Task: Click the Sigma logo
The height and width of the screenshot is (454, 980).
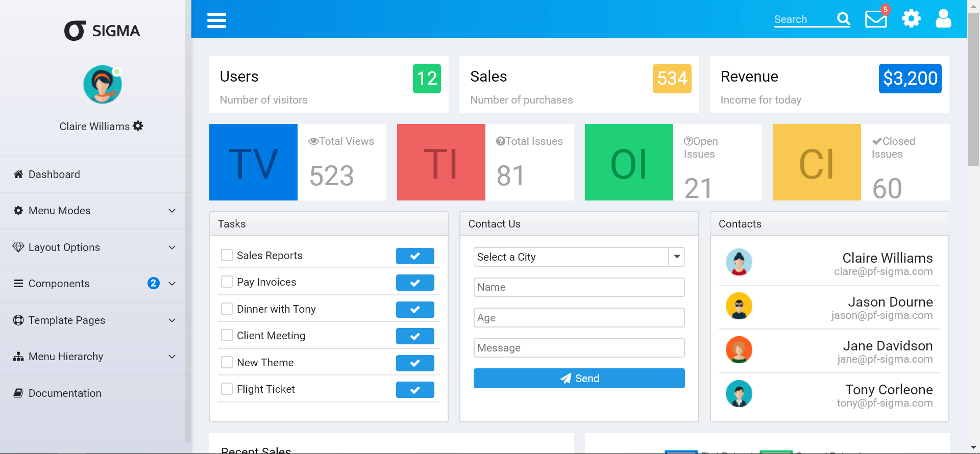Action: click(102, 31)
